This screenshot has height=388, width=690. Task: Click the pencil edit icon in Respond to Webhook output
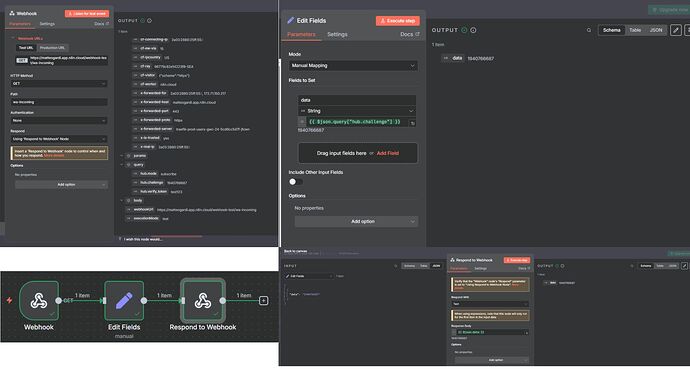tap(684, 266)
